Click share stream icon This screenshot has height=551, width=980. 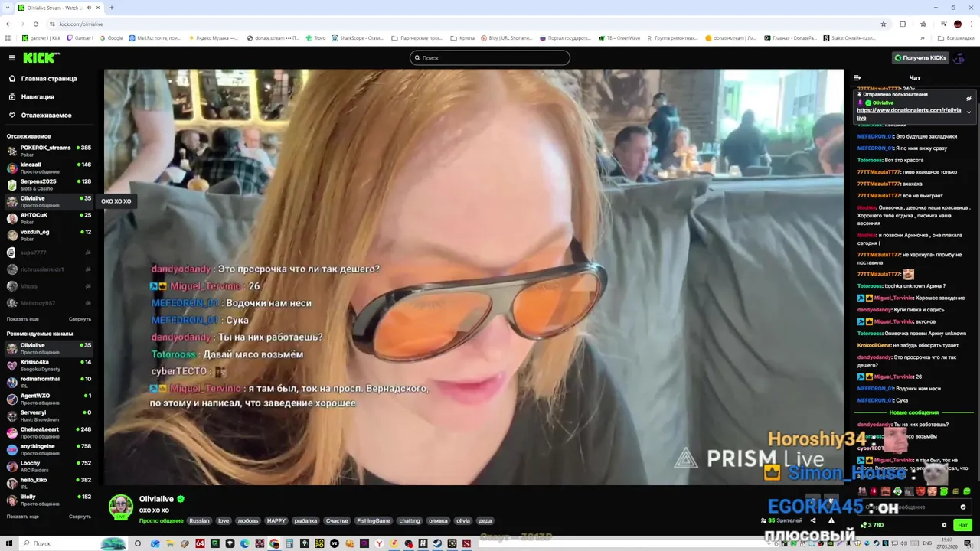[813, 520]
